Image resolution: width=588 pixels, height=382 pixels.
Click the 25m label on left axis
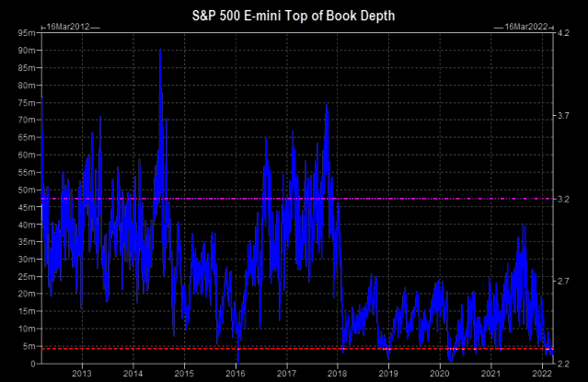pos(27,277)
